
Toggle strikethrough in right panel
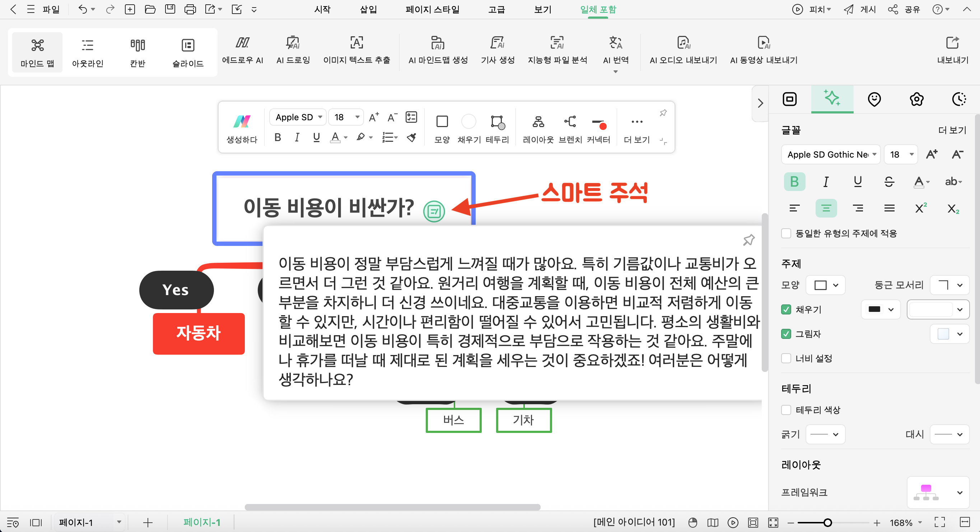click(889, 182)
